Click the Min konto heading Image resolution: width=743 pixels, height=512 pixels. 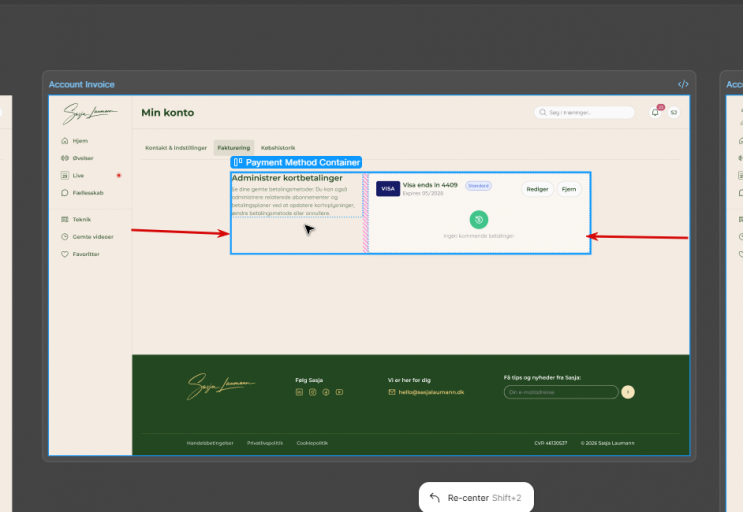168,113
